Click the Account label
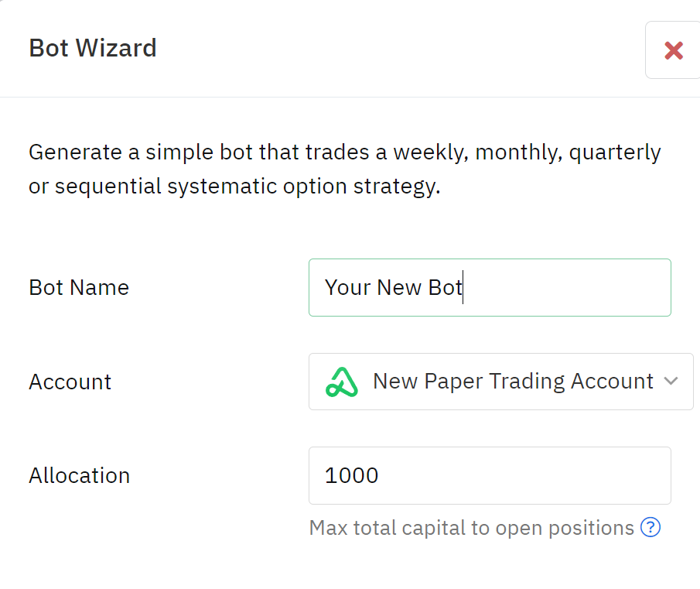 click(x=70, y=382)
